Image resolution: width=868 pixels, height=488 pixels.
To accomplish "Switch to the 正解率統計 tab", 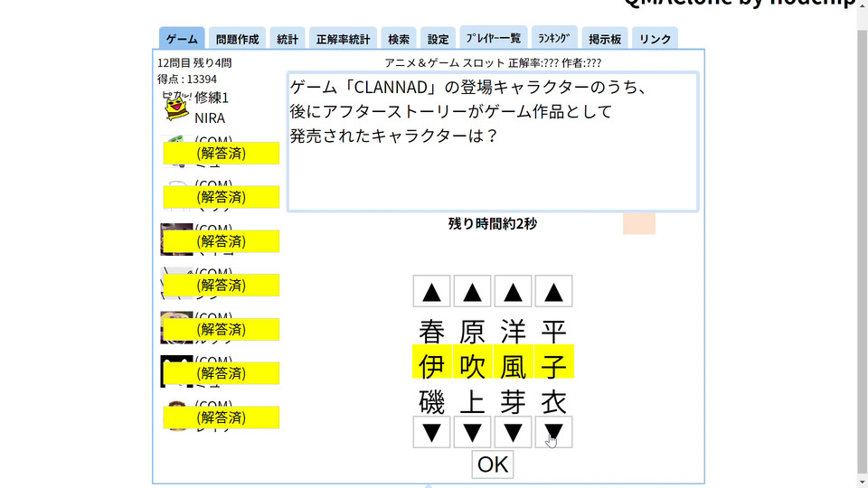I will (x=344, y=38).
